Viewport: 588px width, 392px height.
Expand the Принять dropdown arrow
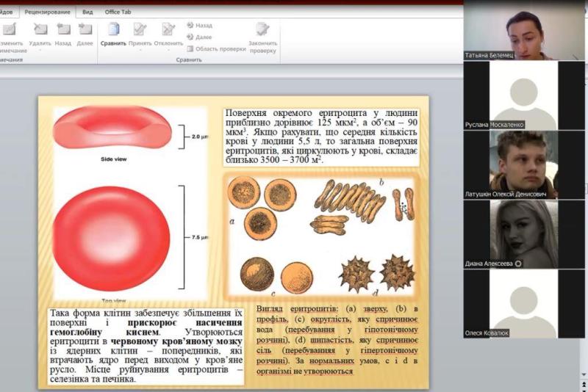[140, 51]
